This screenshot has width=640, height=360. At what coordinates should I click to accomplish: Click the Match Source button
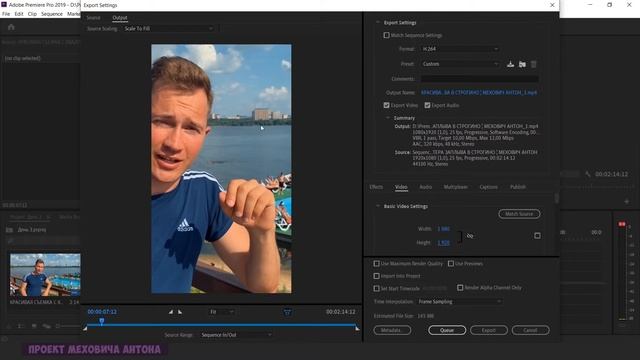(519, 214)
